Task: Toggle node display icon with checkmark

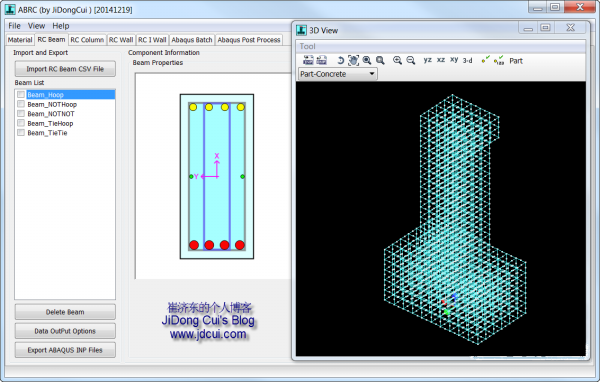Action: click(486, 60)
